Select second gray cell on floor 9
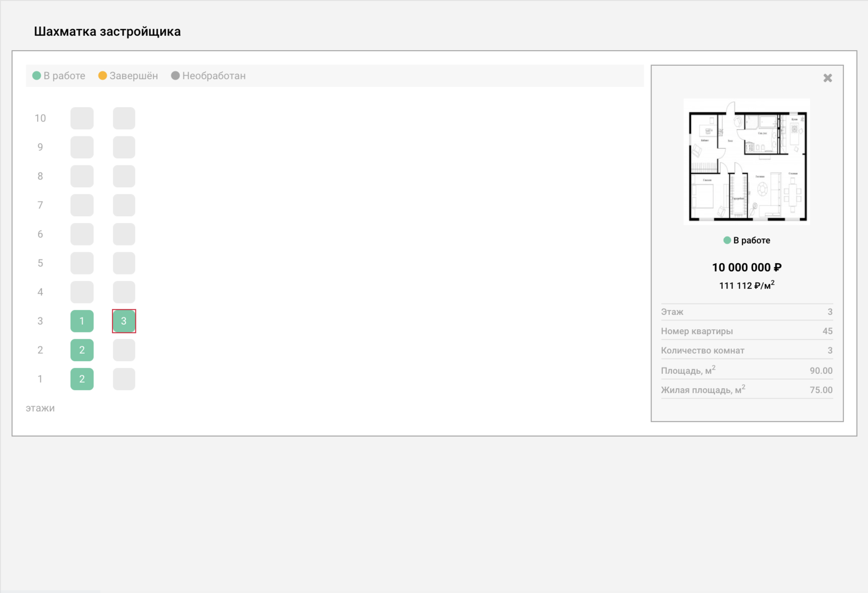The height and width of the screenshot is (593, 868). point(124,147)
